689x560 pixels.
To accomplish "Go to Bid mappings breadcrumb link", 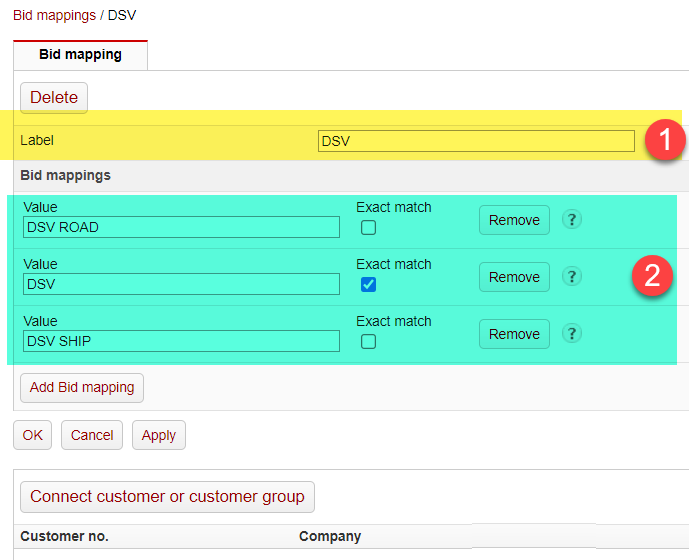I will 54,15.
